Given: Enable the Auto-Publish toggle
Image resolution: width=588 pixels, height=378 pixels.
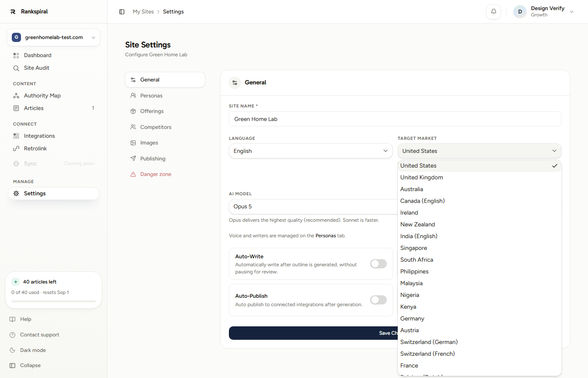Looking at the screenshot, I should click(x=378, y=300).
